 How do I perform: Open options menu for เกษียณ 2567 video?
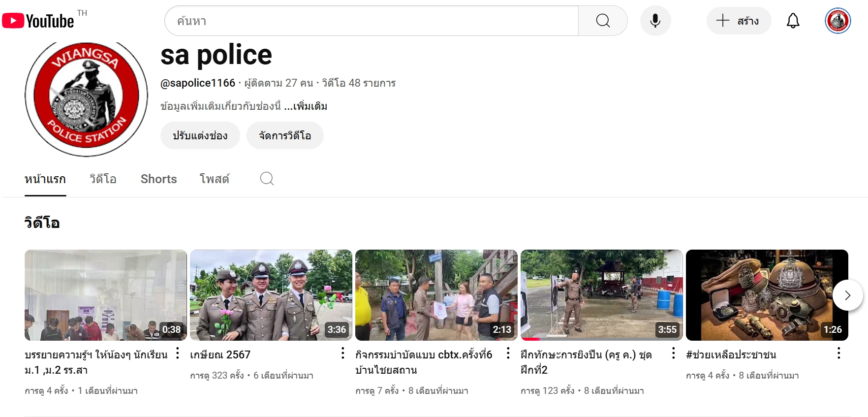tap(342, 353)
